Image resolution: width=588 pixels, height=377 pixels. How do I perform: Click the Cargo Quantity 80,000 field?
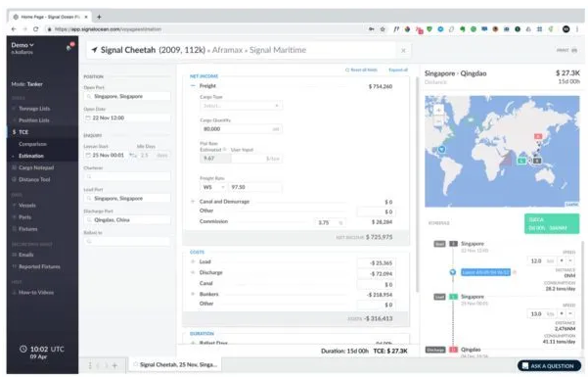coord(241,129)
